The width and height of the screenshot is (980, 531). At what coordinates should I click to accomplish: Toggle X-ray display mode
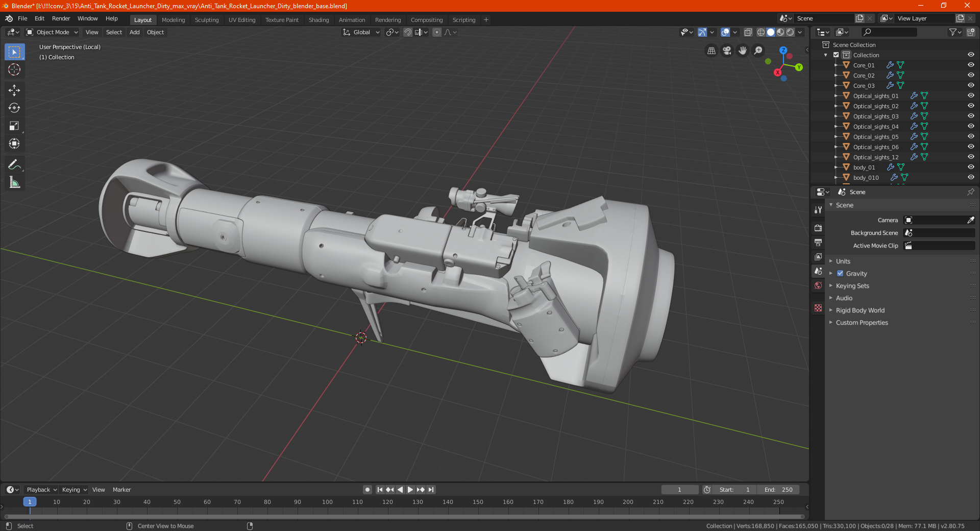[x=748, y=32]
